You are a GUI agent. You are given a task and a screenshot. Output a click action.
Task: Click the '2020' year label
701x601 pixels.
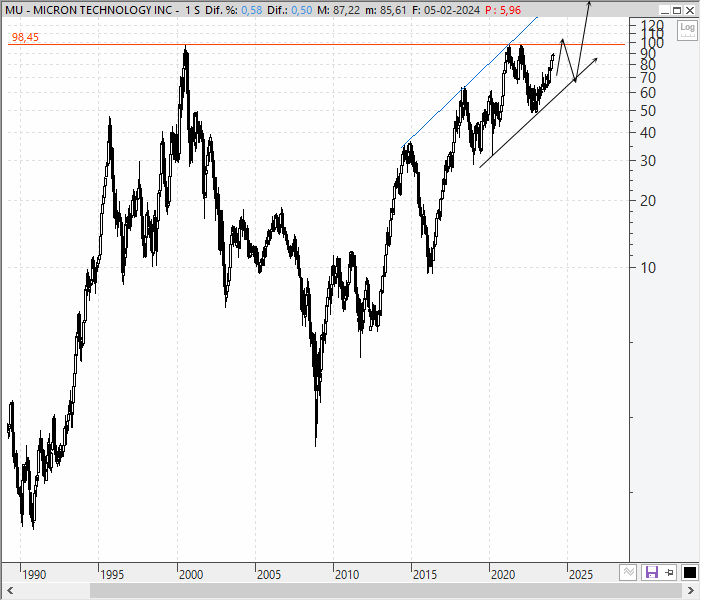point(503,575)
